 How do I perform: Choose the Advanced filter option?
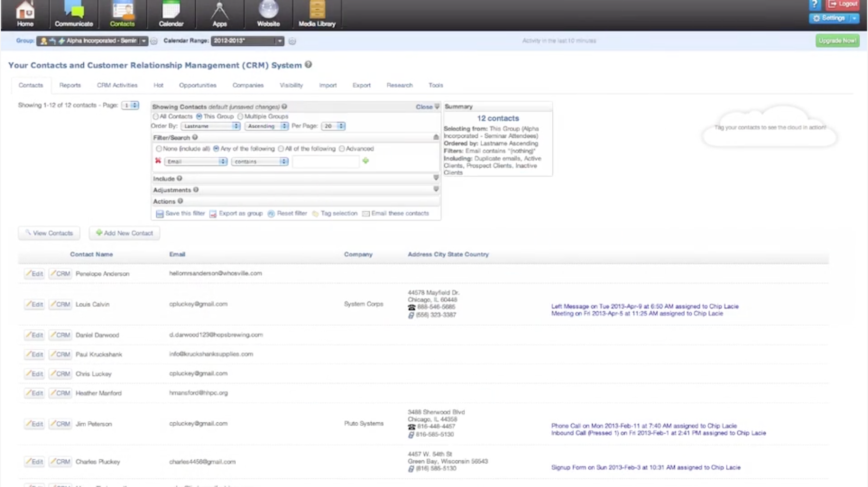pyautogui.click(x=342, y=149)
